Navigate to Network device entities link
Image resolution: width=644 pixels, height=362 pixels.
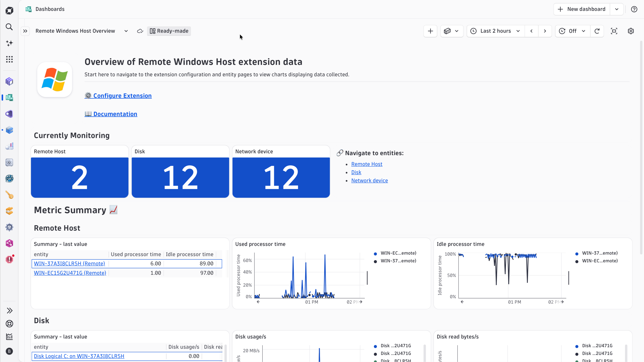[369, 180]
